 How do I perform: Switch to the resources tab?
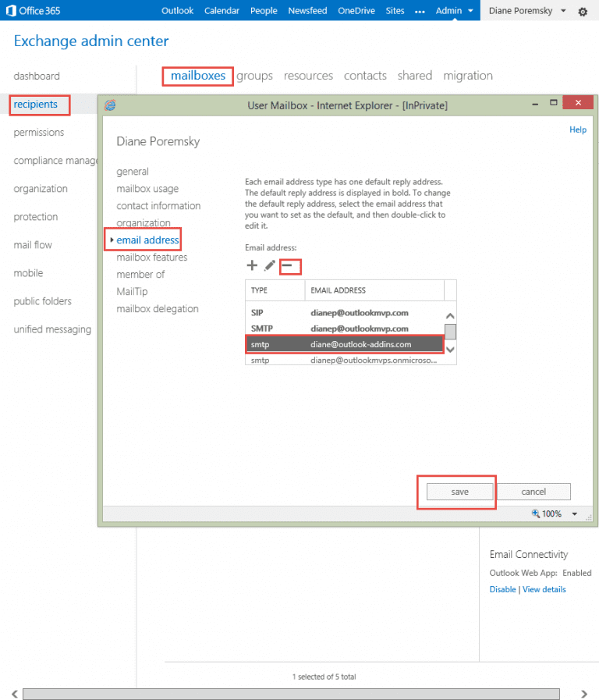(308, 76)
